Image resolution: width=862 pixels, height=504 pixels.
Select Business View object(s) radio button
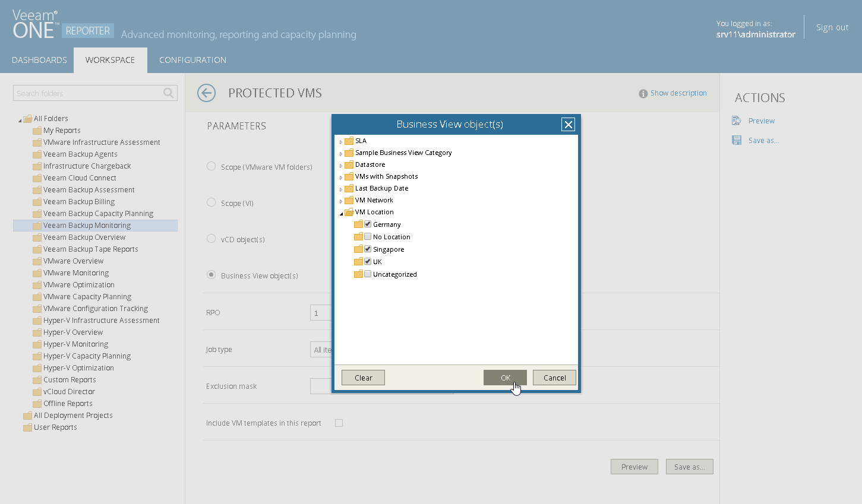tap(211, 275)
